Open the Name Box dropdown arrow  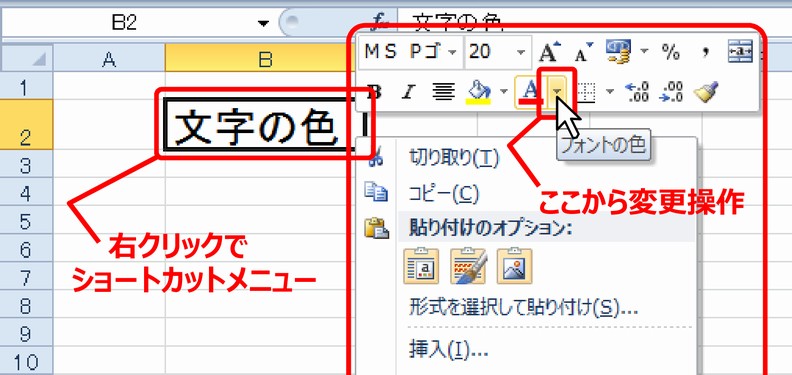tap(263, 24)
